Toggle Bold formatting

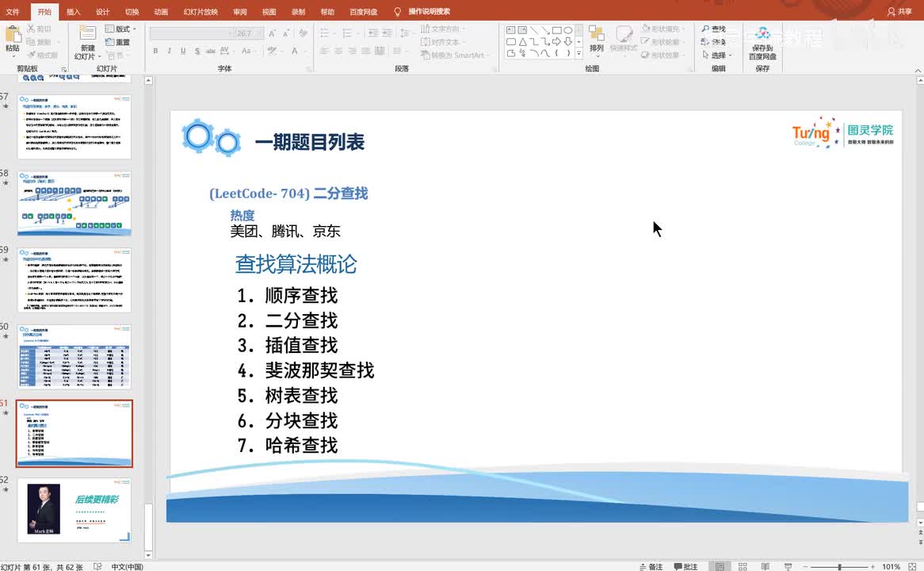[x=155, y=52]
